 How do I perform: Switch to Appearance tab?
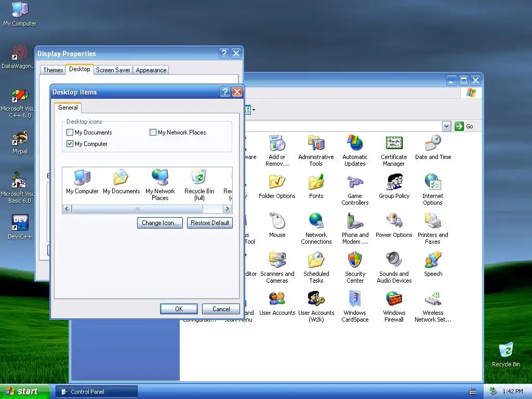pyautogui.click(x=151, y=70)
